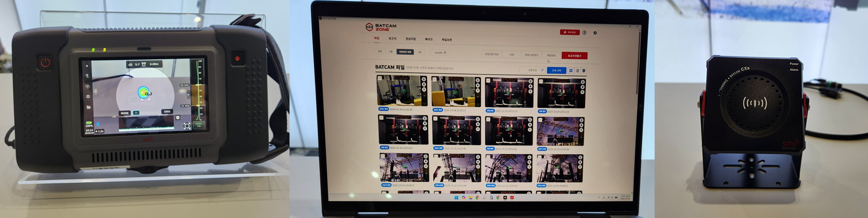
Task: Select the 보고서 tab
Action: pyautogui.click(x=392, y=38)
